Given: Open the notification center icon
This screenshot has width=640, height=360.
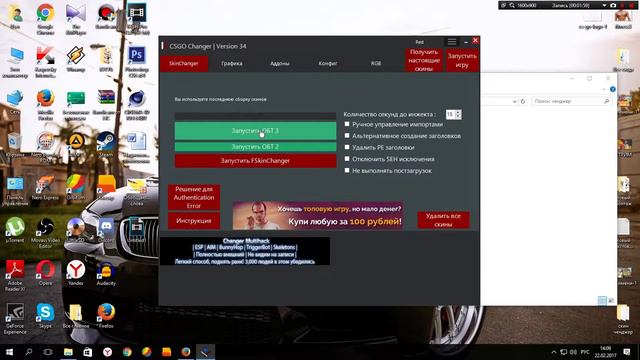Looking at the screenshot, I should pos(627,352).
